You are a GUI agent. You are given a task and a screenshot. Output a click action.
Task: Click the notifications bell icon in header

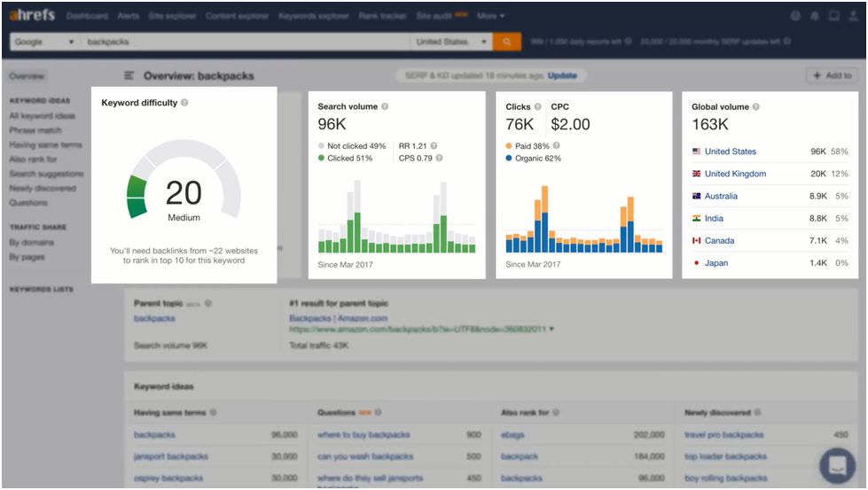click(x=815, y=16)
